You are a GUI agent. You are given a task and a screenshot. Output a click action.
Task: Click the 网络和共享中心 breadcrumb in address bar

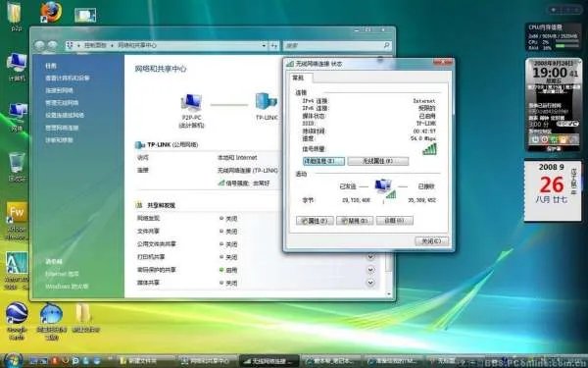(x=137, y=45)
